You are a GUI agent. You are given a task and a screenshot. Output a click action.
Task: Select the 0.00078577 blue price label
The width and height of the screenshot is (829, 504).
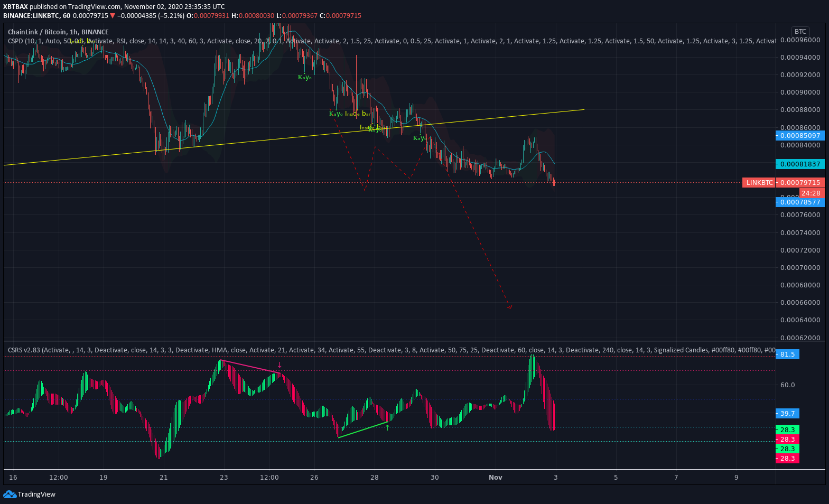[800, 202]
